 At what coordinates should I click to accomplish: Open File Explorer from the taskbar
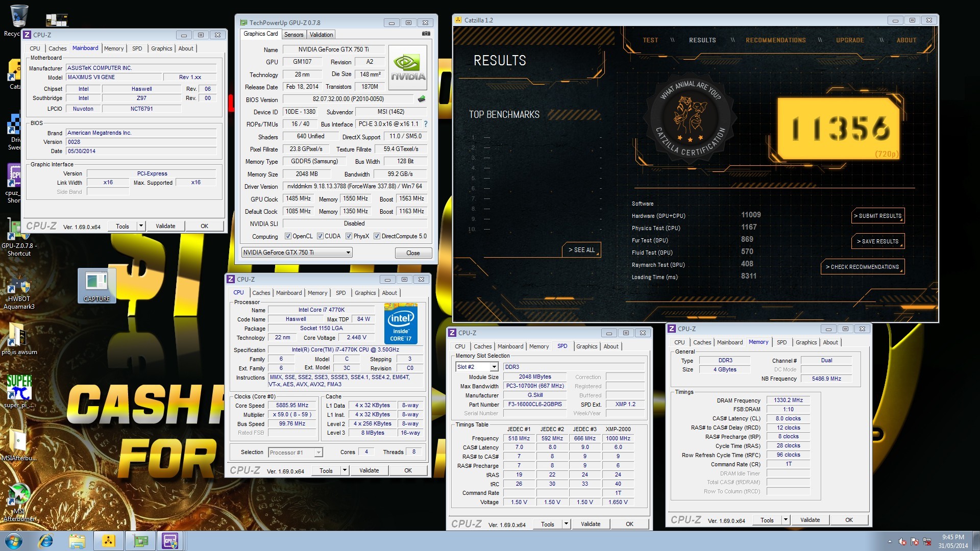point(77,541)
